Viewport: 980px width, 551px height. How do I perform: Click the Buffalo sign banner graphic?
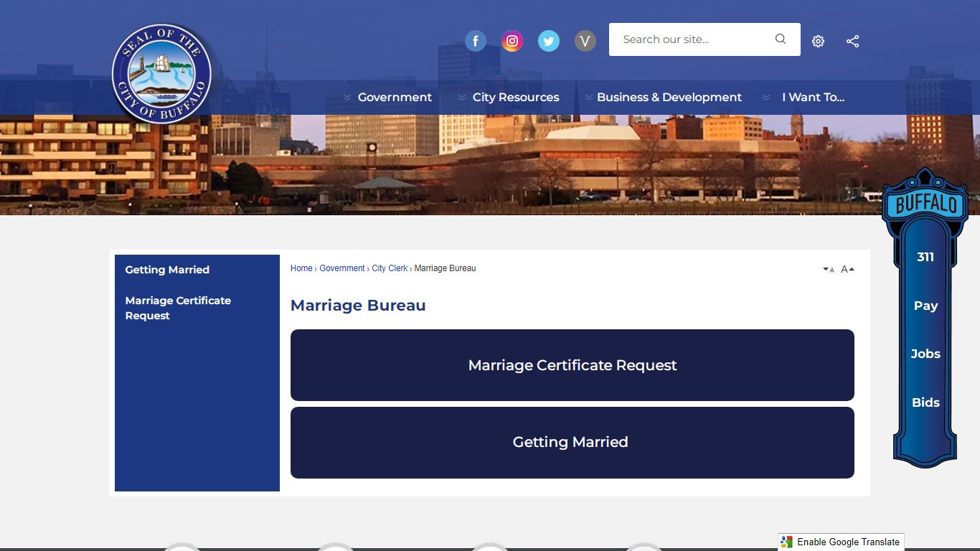(925, 203)
